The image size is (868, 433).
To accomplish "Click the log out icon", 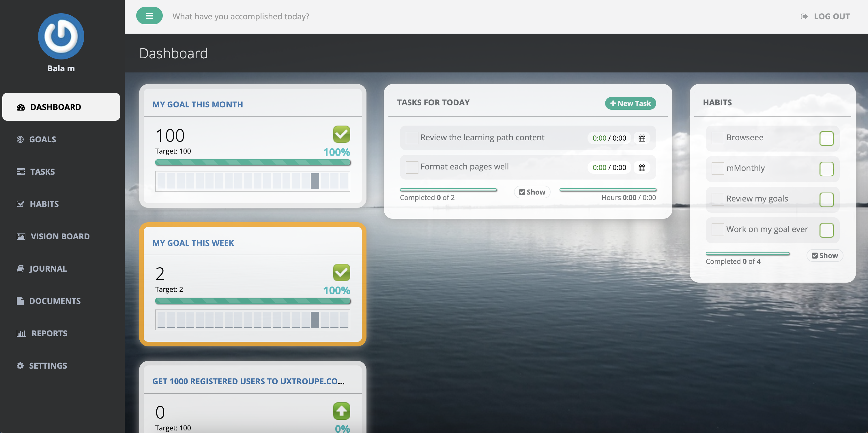I will click(804, 16).
